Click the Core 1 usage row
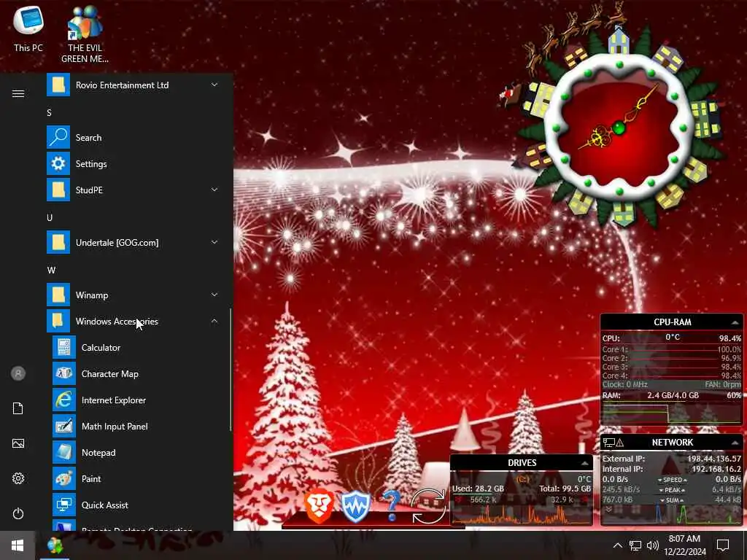This screenshot has width=747, height=560. click(x=672, y=349)
